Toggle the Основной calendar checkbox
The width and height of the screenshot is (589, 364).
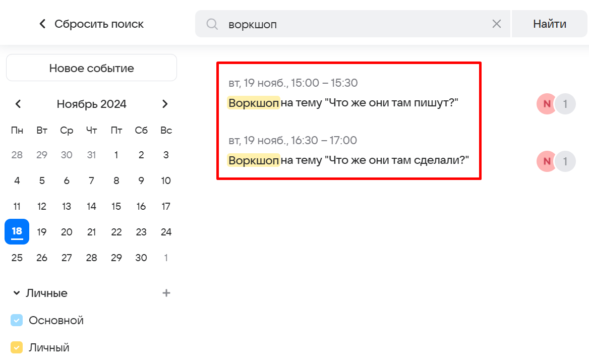pyautogui.click(x=17, y=320)
